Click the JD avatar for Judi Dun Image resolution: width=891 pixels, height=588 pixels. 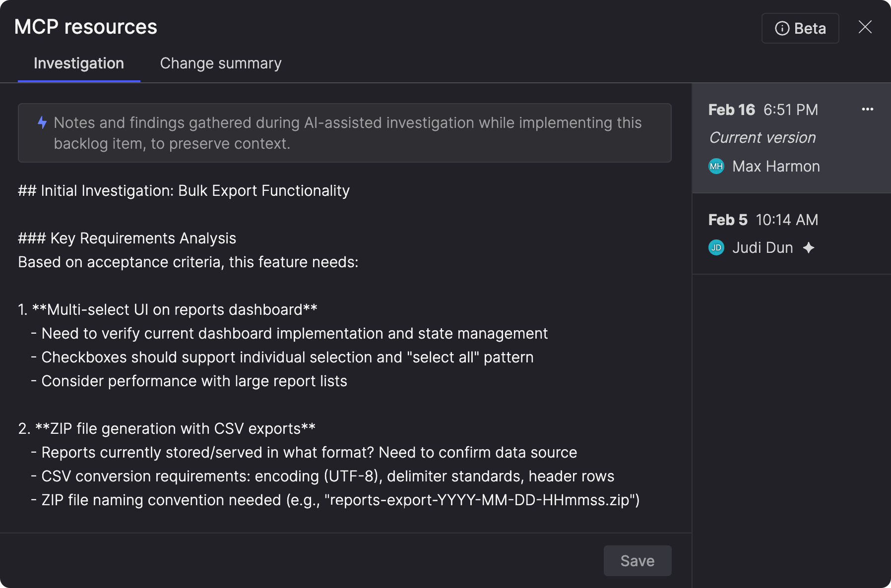click(716, 248)
